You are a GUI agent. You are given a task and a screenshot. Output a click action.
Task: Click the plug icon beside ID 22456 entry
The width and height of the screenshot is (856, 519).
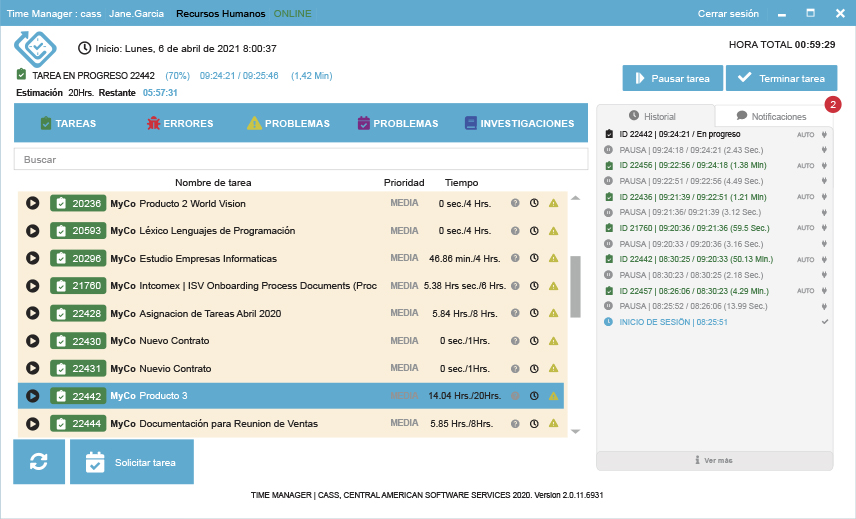coord(825,165)
